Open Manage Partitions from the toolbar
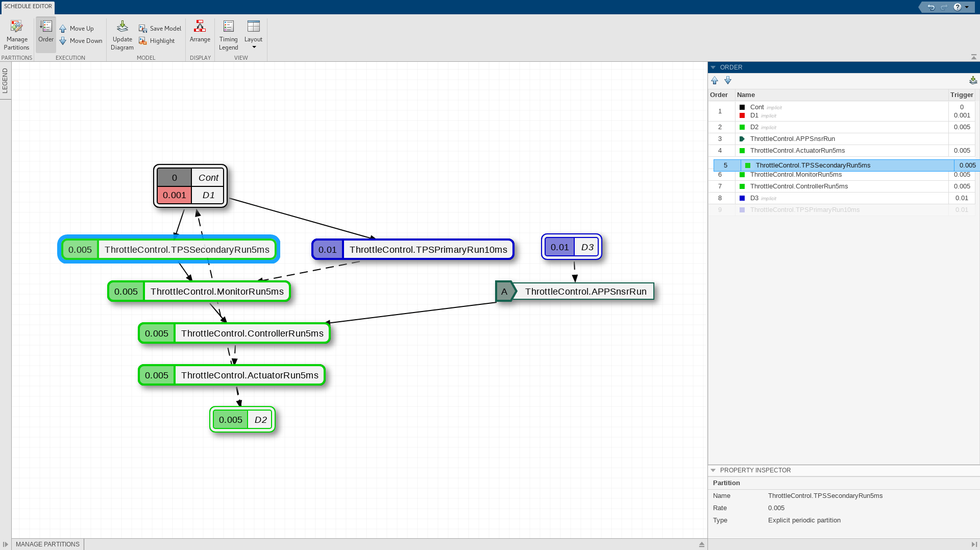 coord(17,35)
